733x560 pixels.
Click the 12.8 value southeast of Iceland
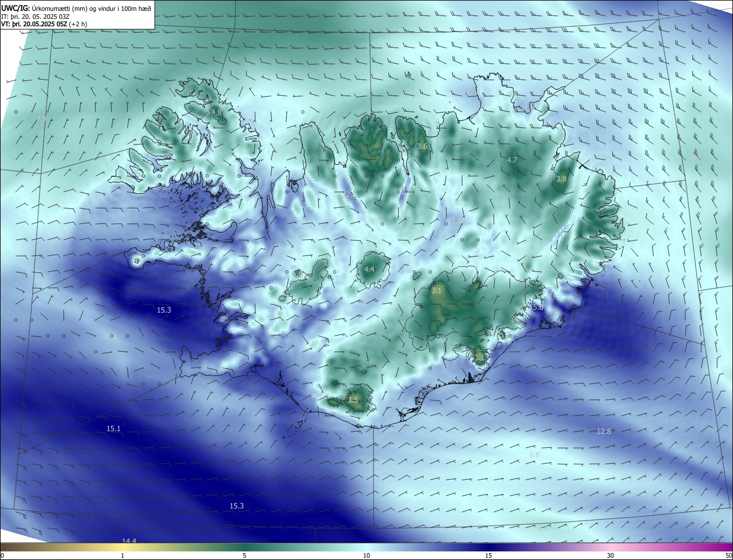[x=604, y=431]
